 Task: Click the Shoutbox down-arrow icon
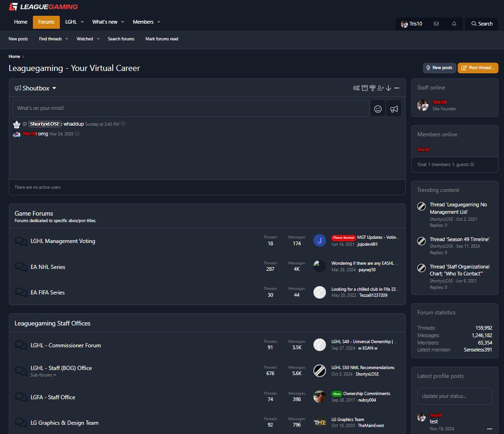(389, 88)
